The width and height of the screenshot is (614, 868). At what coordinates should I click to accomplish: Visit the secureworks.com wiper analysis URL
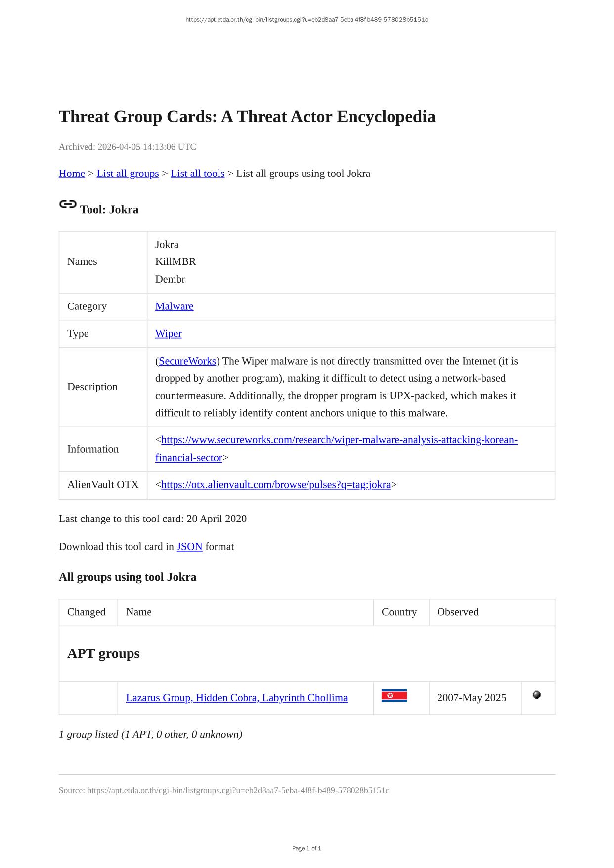pos(339,440)
